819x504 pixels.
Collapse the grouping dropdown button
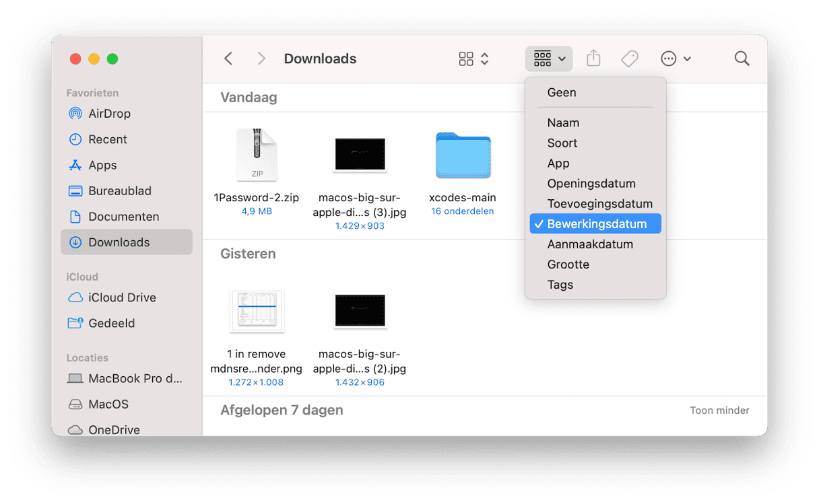tap(548, 59)
